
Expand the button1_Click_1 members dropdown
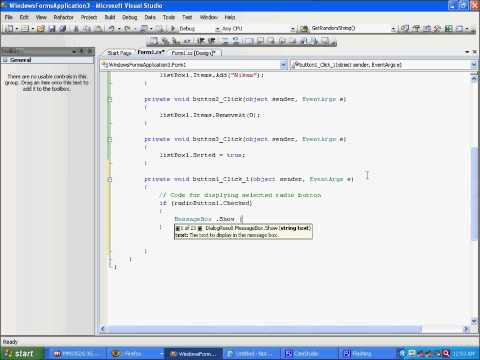pyautogui.click(x=474, y=65)
